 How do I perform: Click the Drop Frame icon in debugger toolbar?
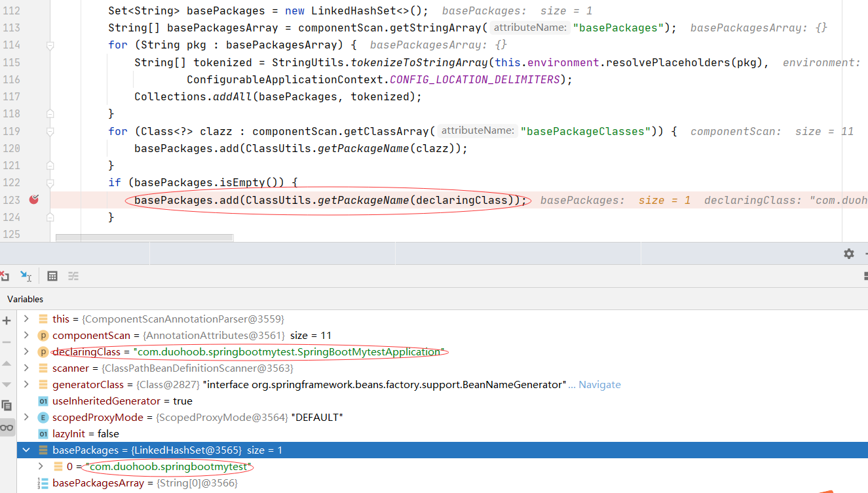click(4, 276)
